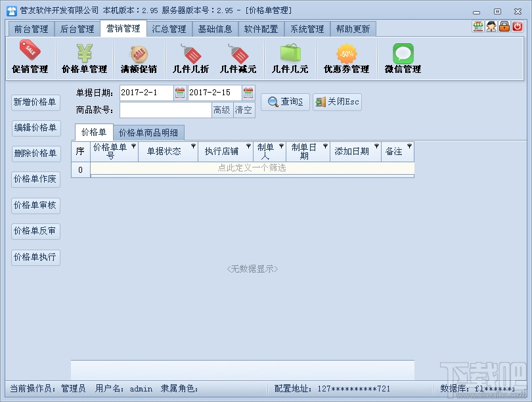The width and height of the screenshot is (532, 402).
Task: Select the 几件几元 pricing icon
Action: [290, 58]
